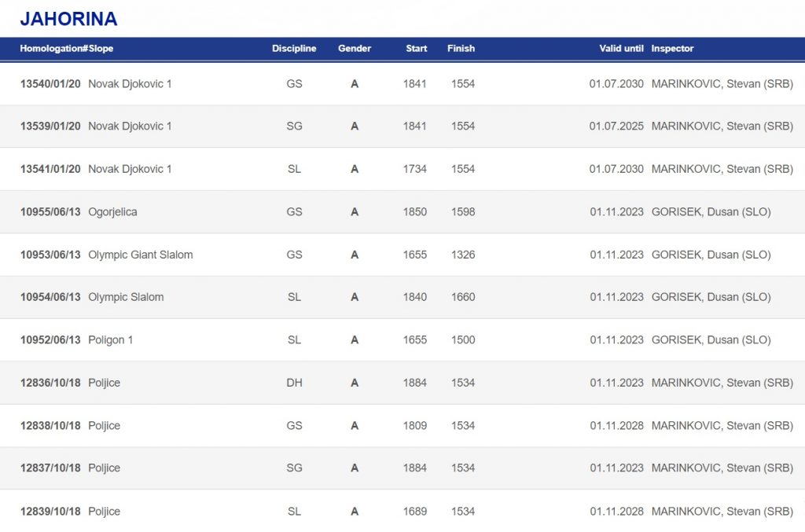Viewport: 805px width, 532px height.
Task: Click homologation number 12837/10/18
Action: pos(50,468)
